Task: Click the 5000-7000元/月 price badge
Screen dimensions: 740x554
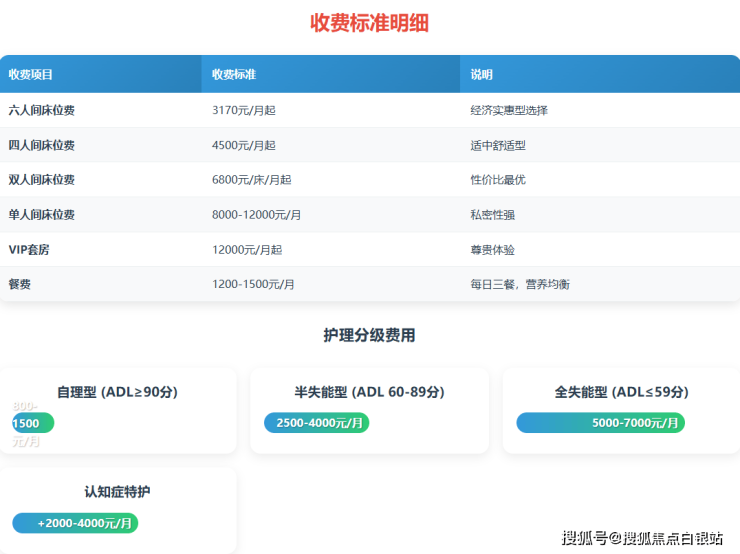Action: click(x=601, y=423)
